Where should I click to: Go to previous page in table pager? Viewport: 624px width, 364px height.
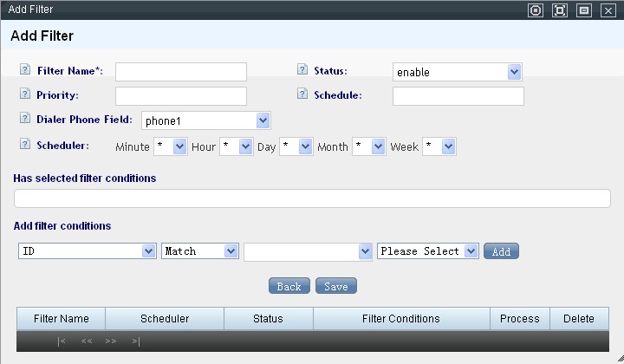click(x=87, y=341)
